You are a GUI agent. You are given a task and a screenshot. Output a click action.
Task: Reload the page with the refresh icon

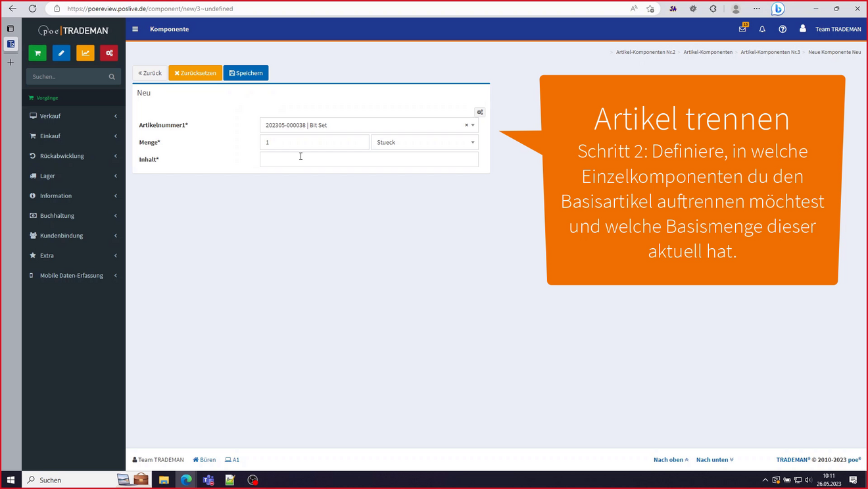coord(33,9)
